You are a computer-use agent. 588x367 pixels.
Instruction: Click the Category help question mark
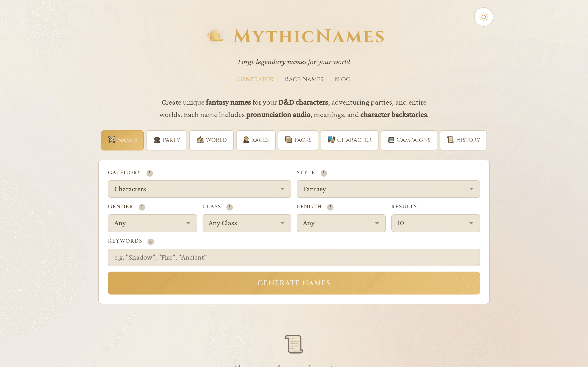click(x=150, y=173)
